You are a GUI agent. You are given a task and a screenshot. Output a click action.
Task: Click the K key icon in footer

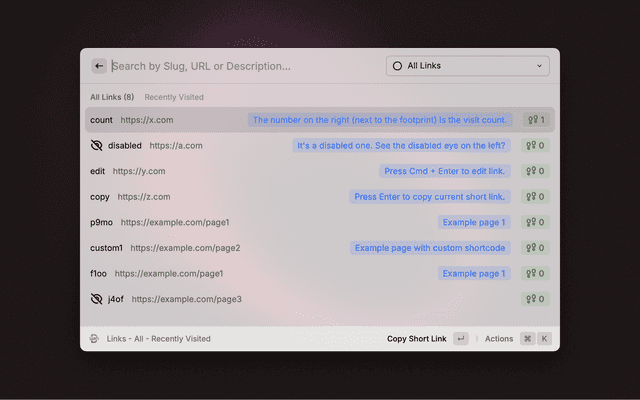[545, 339]
